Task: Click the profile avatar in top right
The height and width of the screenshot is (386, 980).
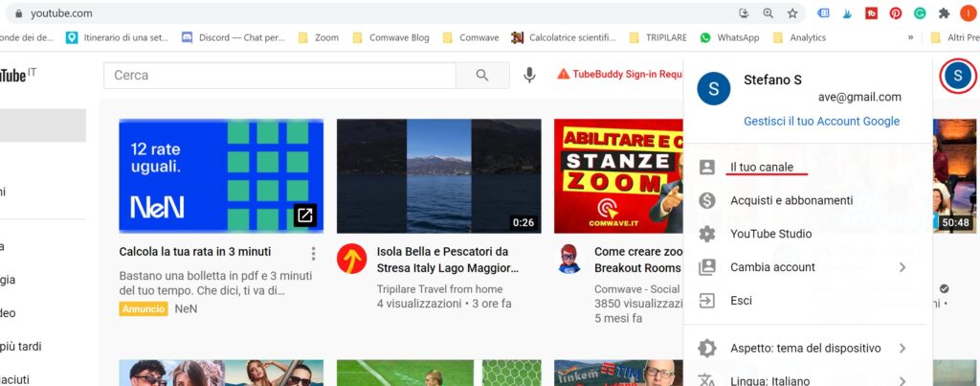Action: point(958,76)
